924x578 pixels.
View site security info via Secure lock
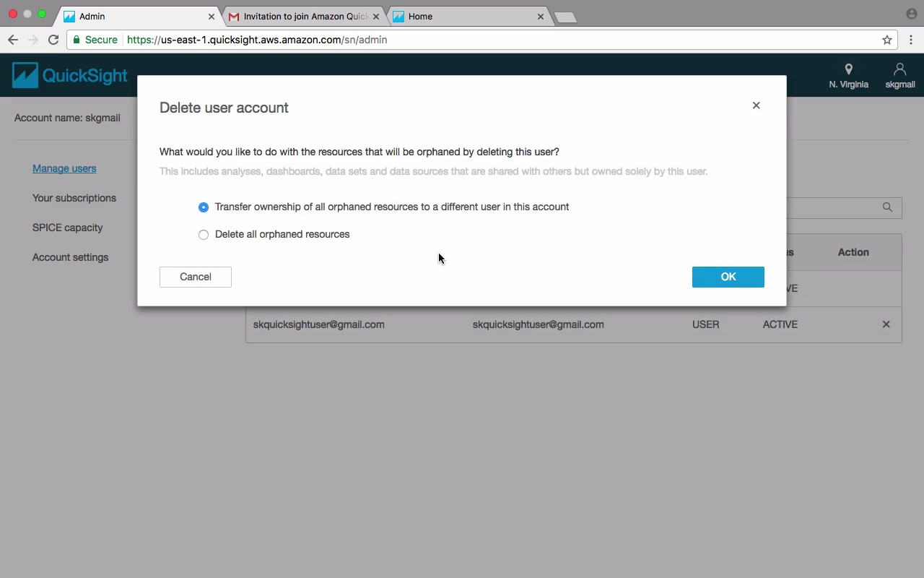(x=95, y=40)
